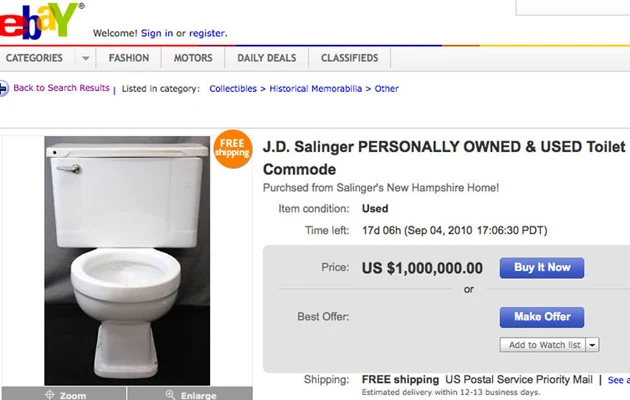The width and height of the screenshot is (630, 400).
Task: Open the register link
Action: pyautogui.click(x=207, y=33)
